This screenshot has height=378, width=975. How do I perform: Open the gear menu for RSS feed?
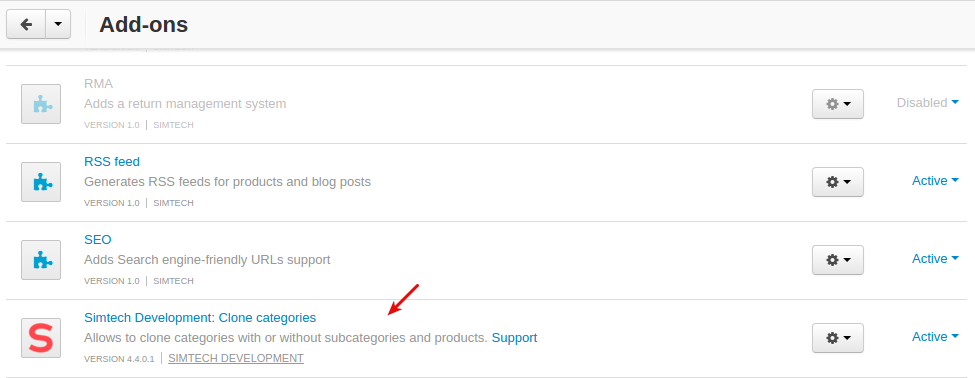[x=838, y=182]
